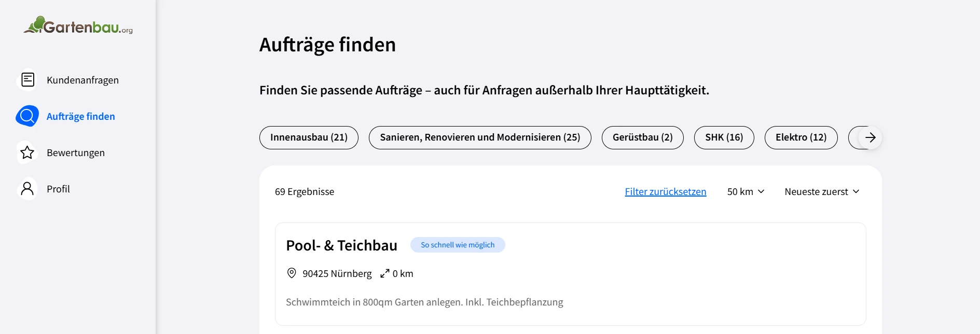
Task: Open Kundenanfragen in the sidebar
Action: pyautogui.click(x=82, y=80)
